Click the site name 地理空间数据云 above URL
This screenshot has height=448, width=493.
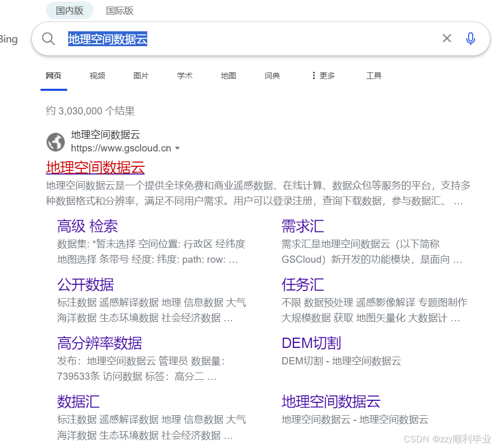point(105,134)
